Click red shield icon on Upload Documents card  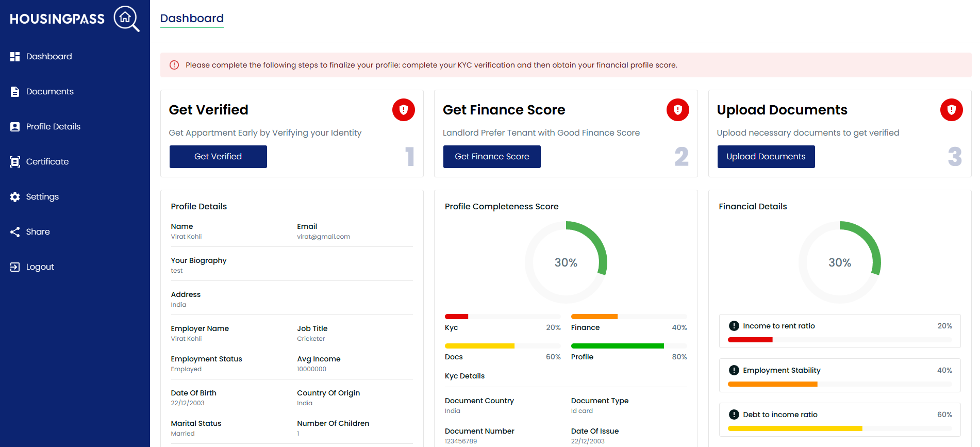click(x=951, y=110)
